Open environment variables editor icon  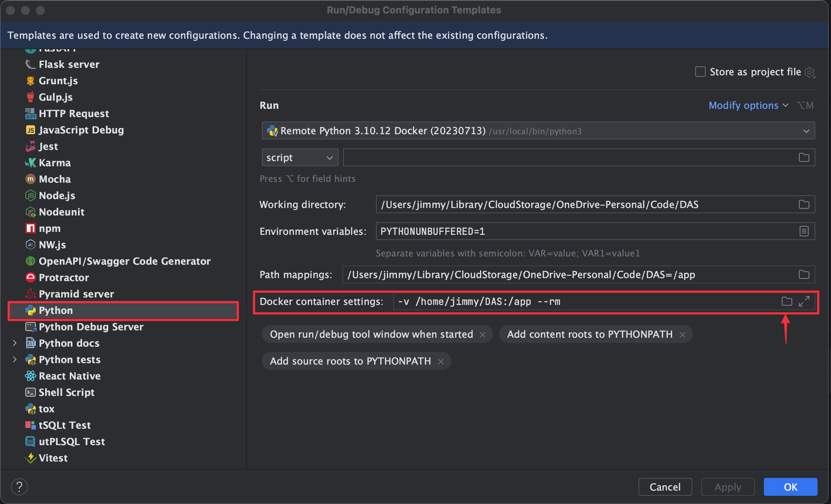(x=804, y=231)
